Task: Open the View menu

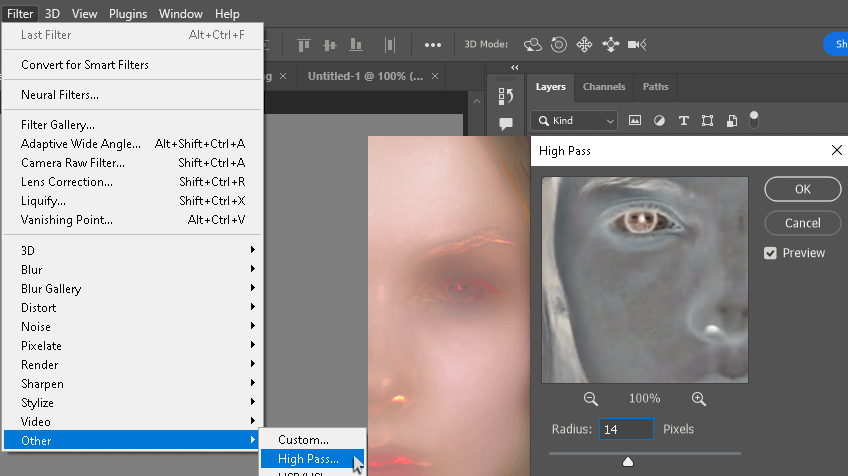Action: click(84, 14)
